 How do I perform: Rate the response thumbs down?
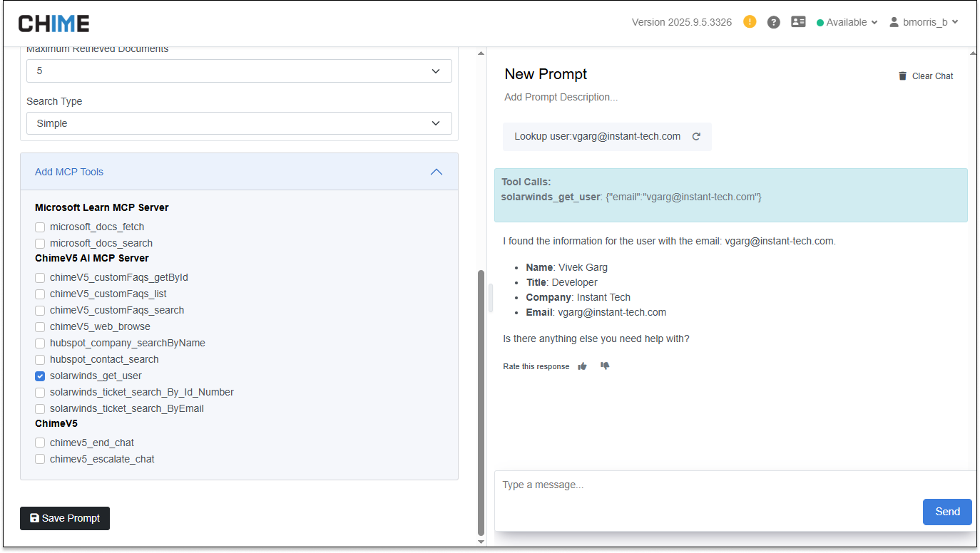pyautogui.click(x=605, y=366)
